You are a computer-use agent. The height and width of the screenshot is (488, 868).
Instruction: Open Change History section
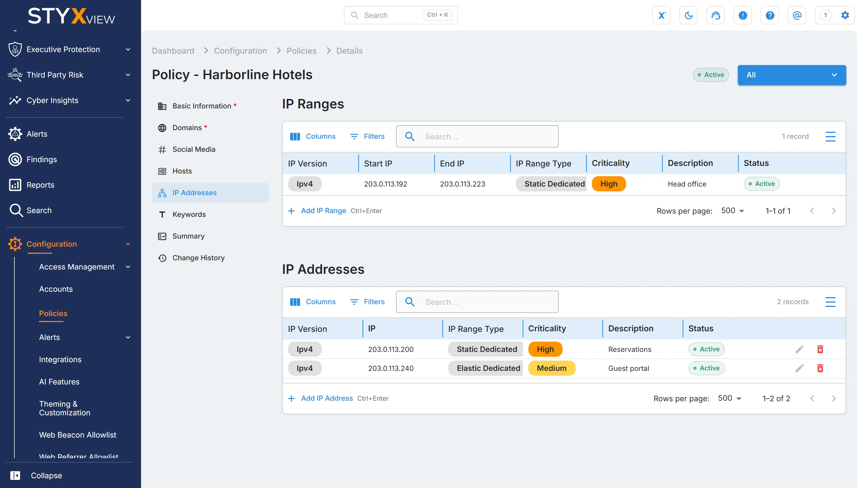tap(210, 258)
